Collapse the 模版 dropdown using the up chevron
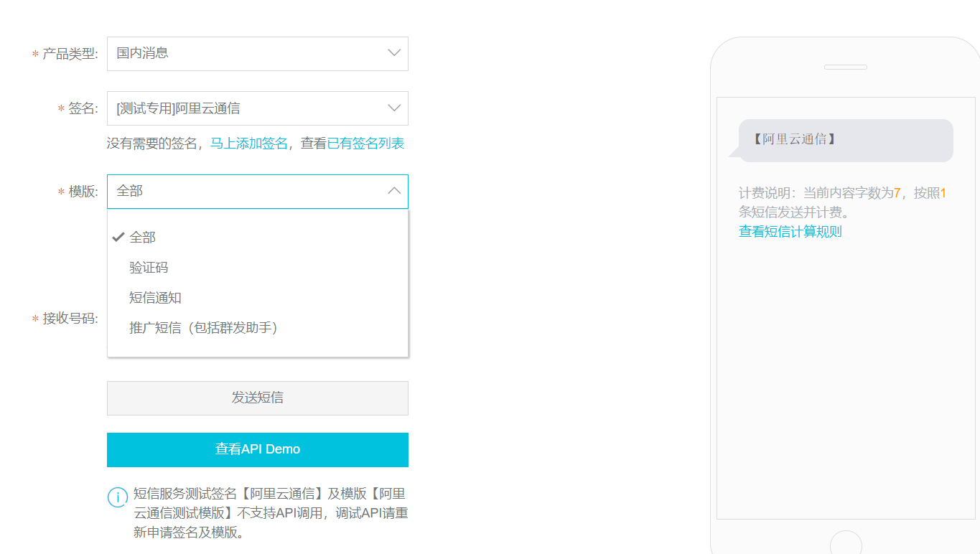 point(393,191)
